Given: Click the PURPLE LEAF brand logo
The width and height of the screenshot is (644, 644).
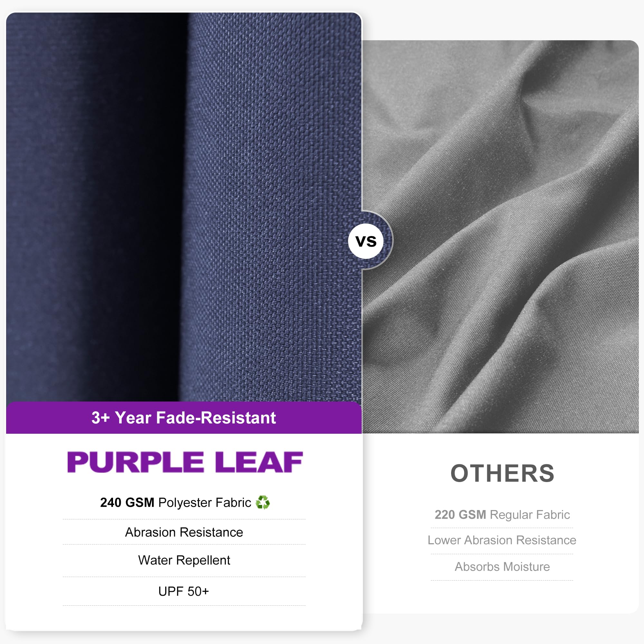Looking at the screenshot, I should pyautogui.click(x=185, y=462).
